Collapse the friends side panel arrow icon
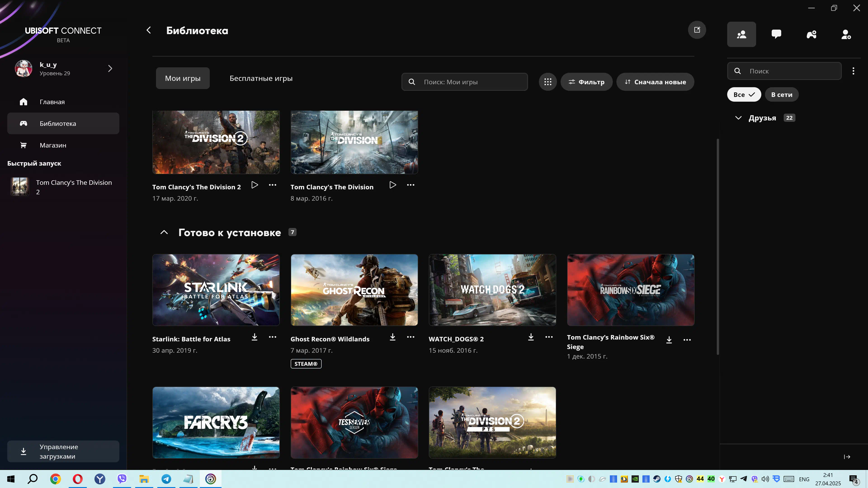 click(x=847, y=457)
